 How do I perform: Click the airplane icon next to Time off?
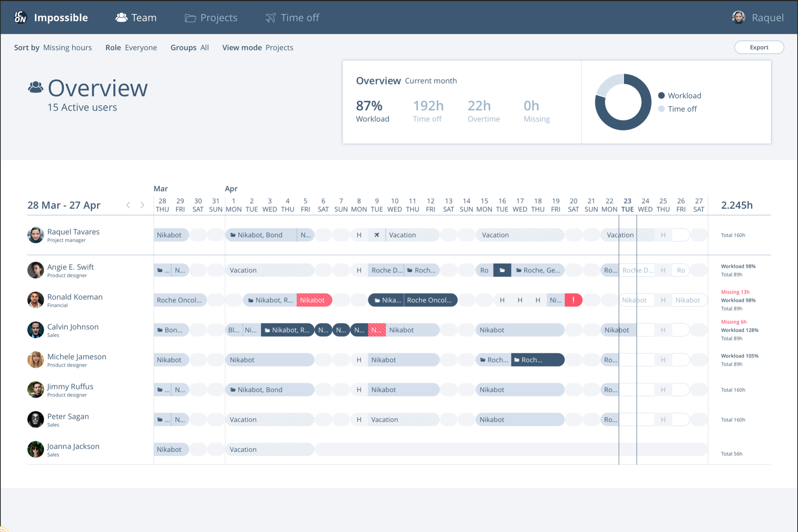tap(270, 17)
